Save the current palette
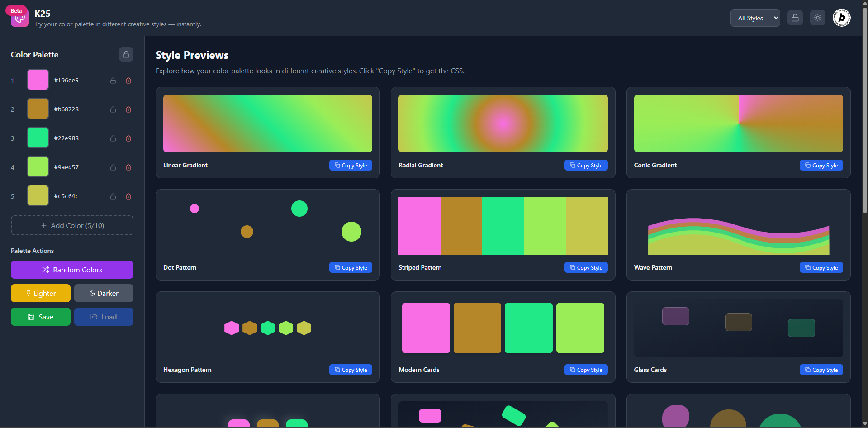 coord(41,317)
